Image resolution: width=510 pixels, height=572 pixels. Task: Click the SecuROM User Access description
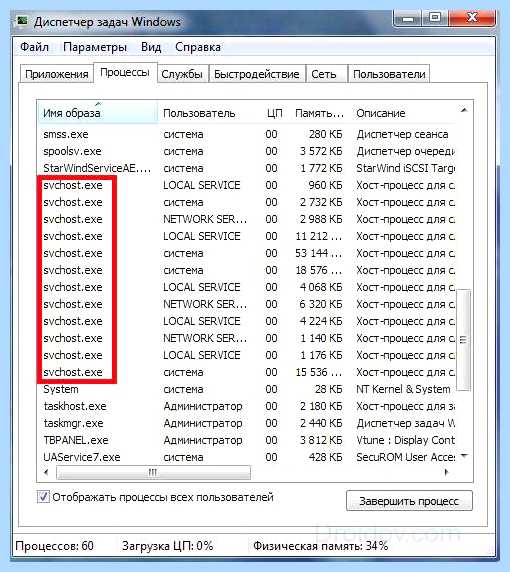pyautogui.click(x=405, y=457)
